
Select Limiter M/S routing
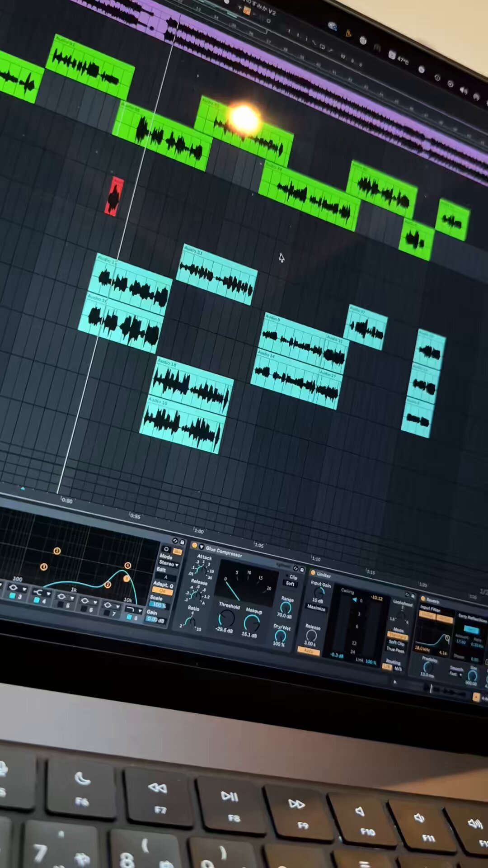398,669
